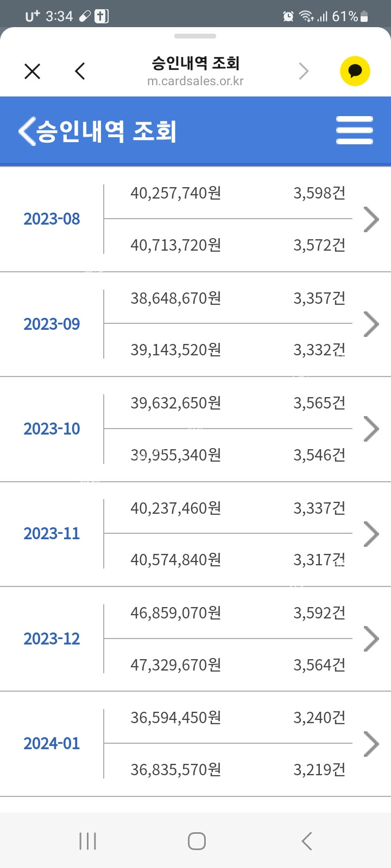Tap the bottom sheet drag handle

(195, 36)
